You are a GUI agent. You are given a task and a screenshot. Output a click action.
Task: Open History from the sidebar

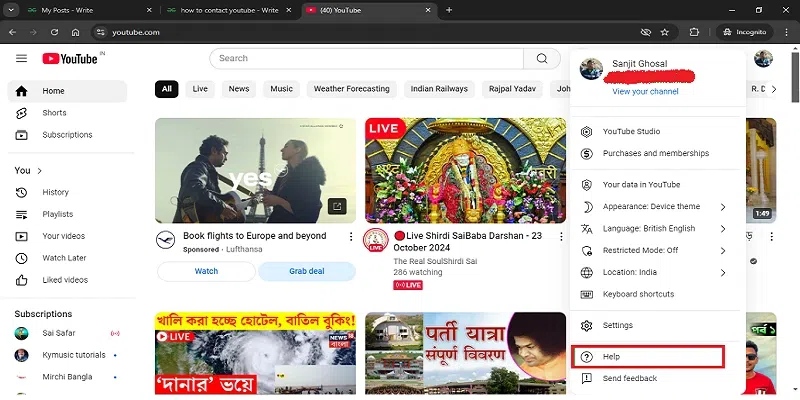[x=67, y=192]
